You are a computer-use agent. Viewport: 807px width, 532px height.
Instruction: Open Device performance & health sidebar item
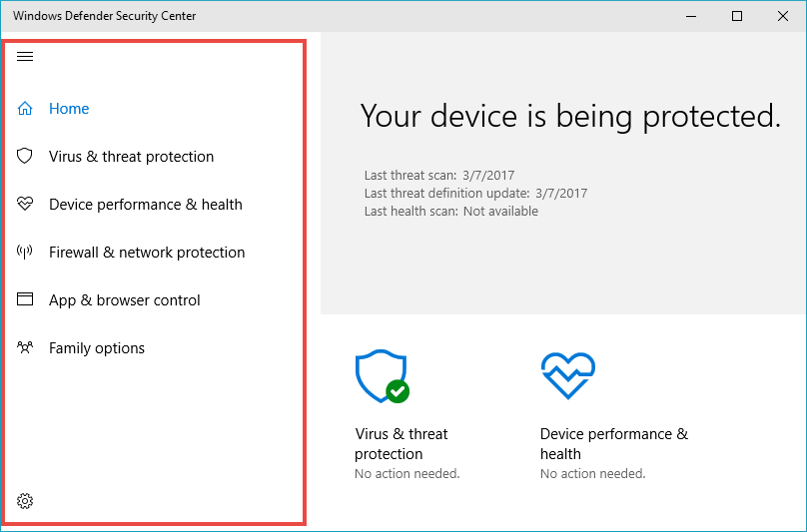coord(146,205)
